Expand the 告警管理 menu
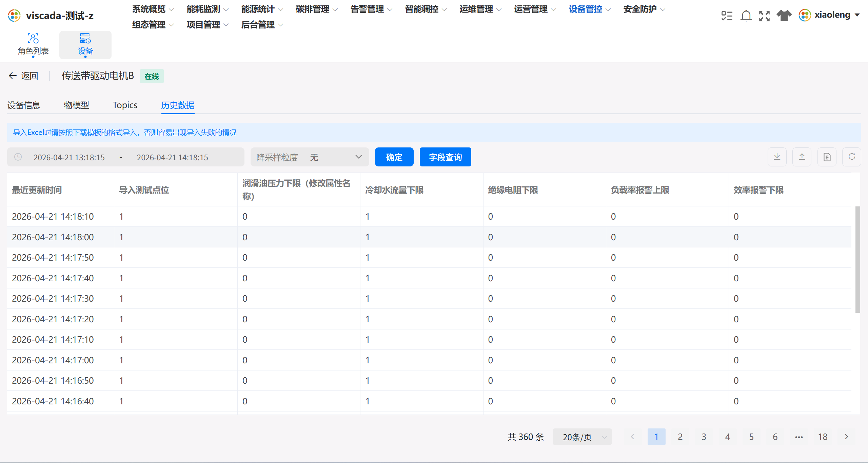Viewport: 868px width, 463px height. point(371,9)
